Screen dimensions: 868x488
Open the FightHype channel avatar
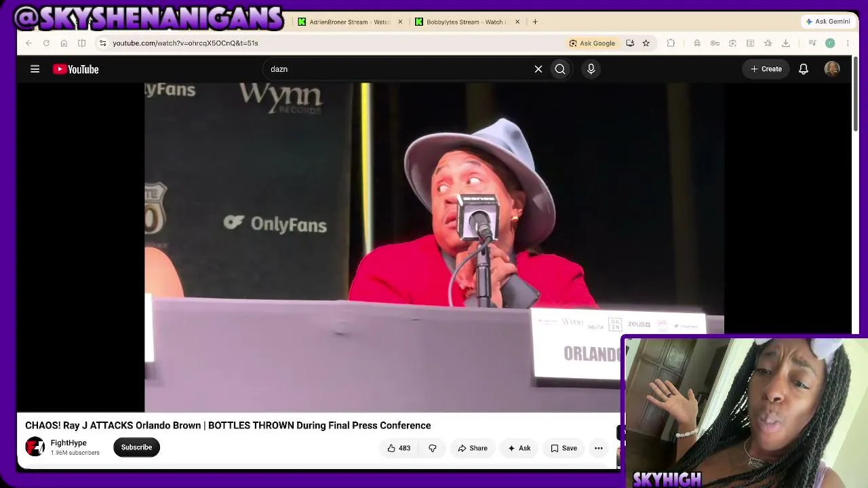[35, 447]
